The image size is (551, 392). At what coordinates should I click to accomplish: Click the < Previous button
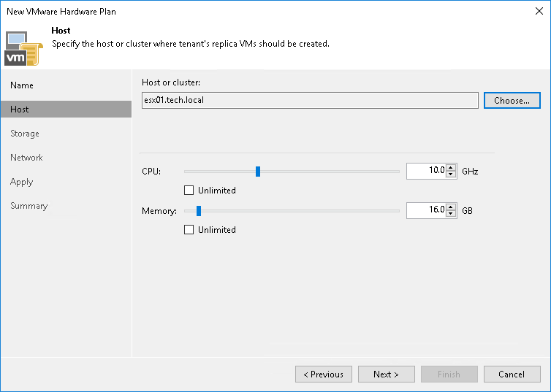324,374
